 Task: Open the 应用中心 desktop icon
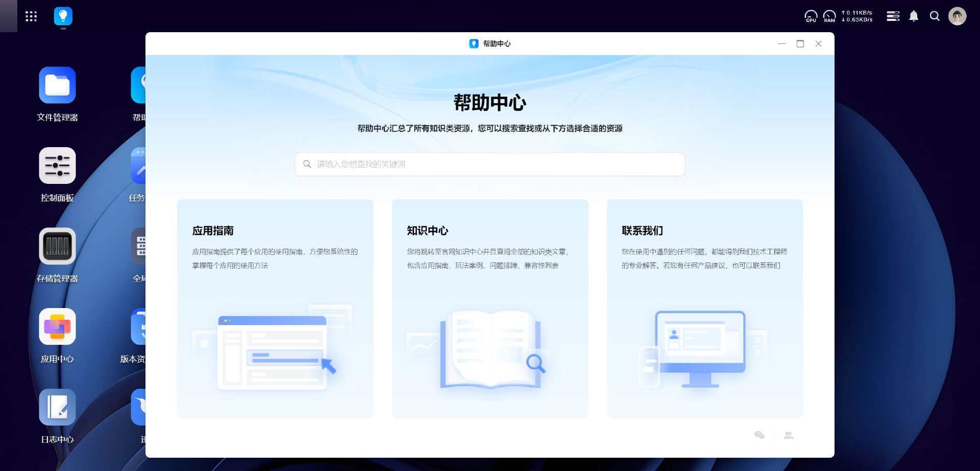pyautogui.click(x=57, y=326)
